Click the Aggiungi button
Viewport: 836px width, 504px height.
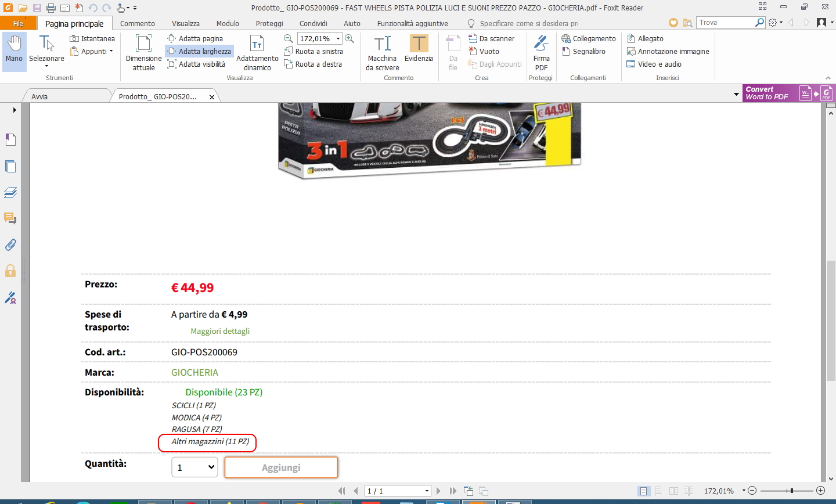coord(281,467)
